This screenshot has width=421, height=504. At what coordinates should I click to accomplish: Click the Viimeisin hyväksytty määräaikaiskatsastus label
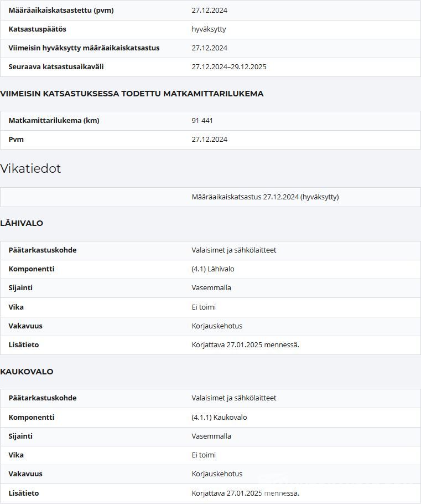84,48
